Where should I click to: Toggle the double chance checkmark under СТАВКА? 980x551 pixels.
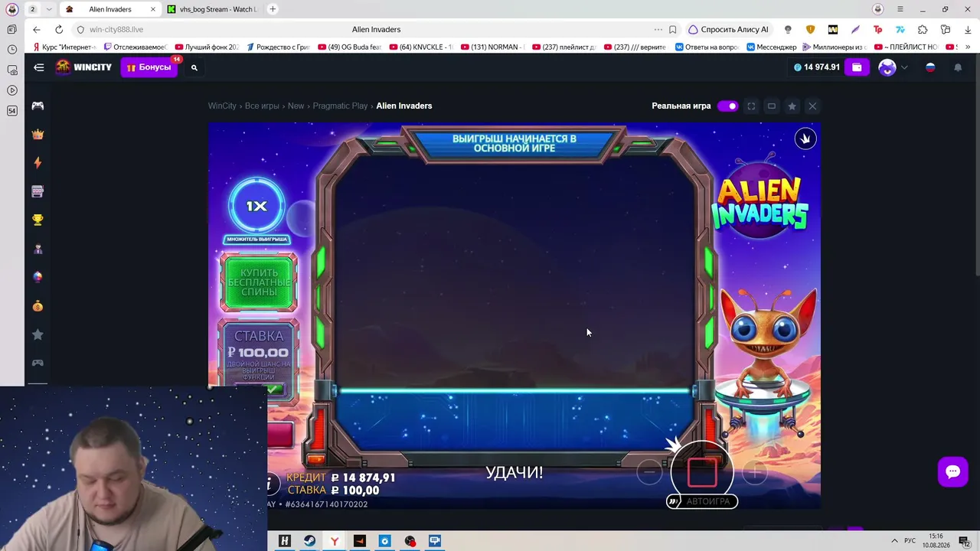[274, 390]
